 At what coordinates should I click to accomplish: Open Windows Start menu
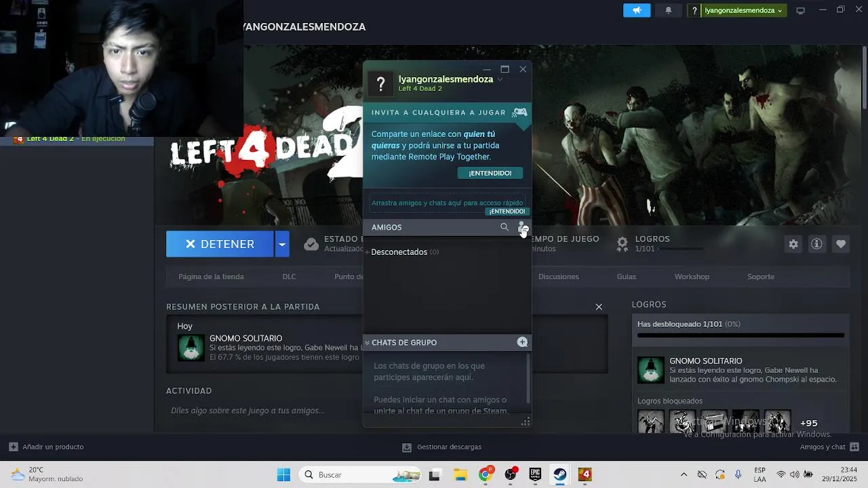tap(283, 475)
